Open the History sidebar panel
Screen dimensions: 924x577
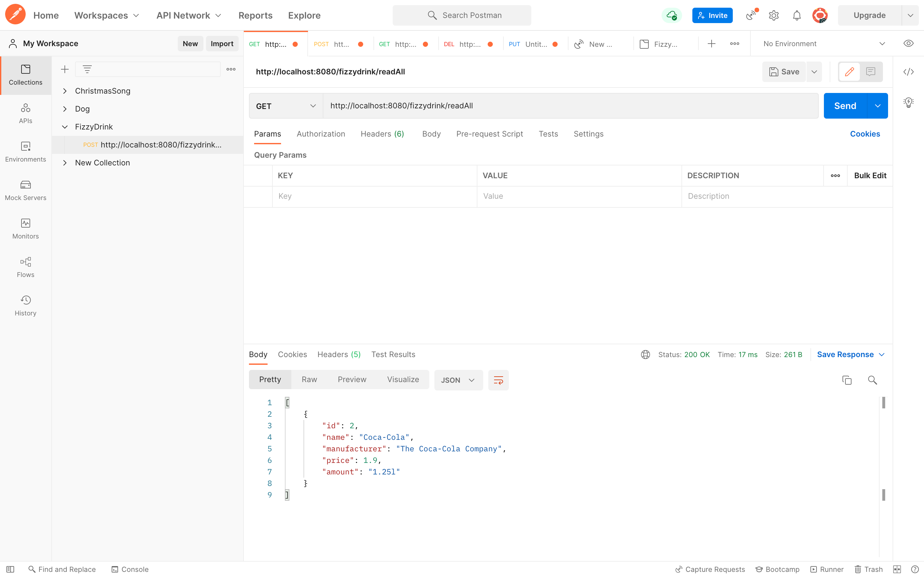tap(25, 305)
